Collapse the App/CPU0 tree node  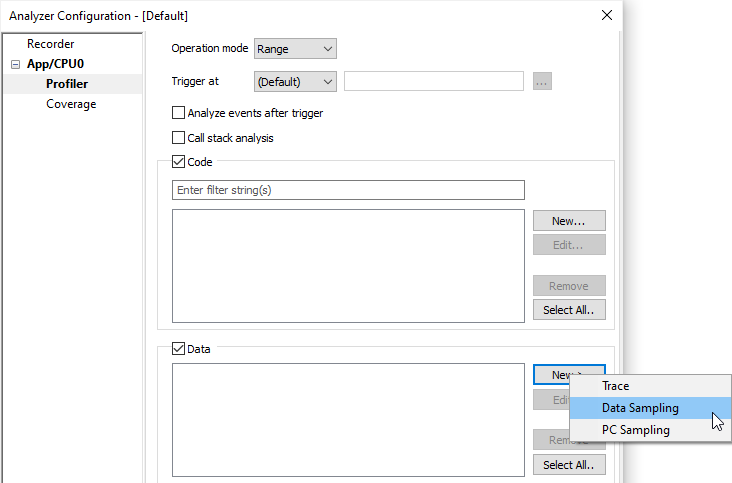click(16, 64)
